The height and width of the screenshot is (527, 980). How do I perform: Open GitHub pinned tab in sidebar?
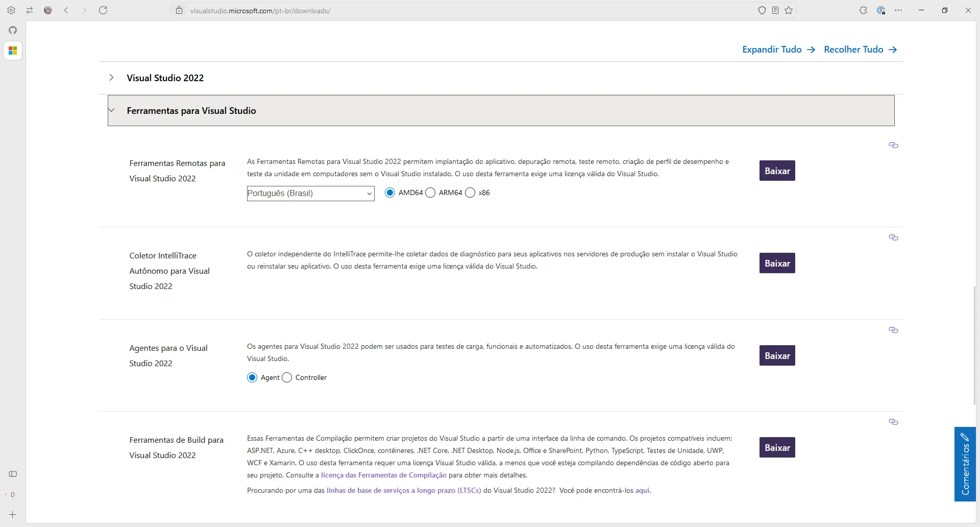(x=13, y=30)
